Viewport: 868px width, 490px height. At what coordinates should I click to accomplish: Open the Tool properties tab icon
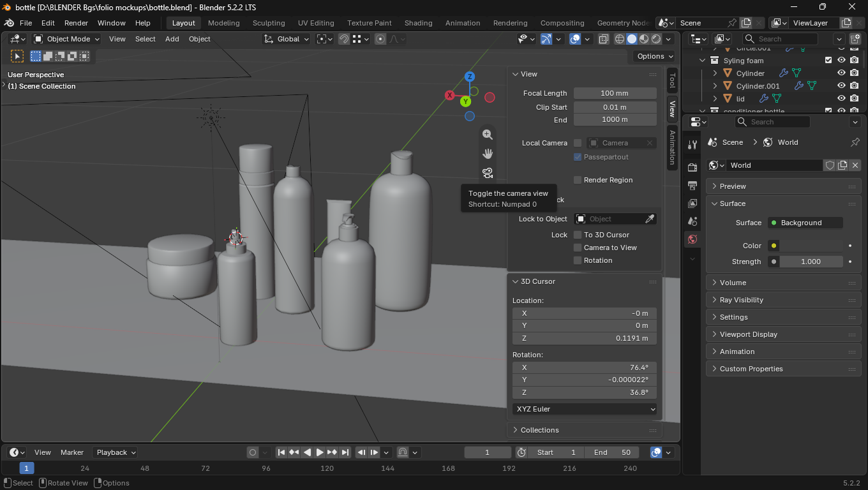692,145
